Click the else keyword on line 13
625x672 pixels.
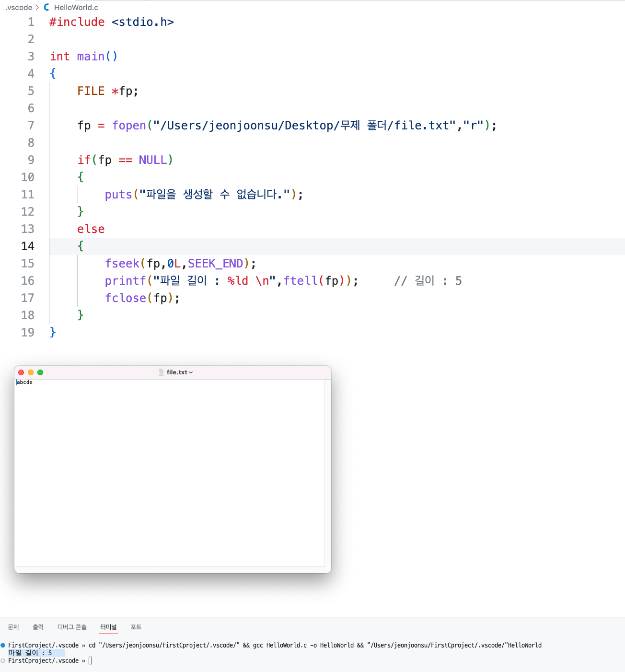click(91, 229)
